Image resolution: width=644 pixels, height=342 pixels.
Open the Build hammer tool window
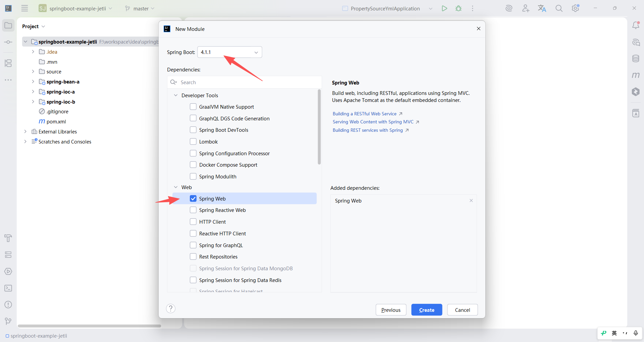point(8,238)
